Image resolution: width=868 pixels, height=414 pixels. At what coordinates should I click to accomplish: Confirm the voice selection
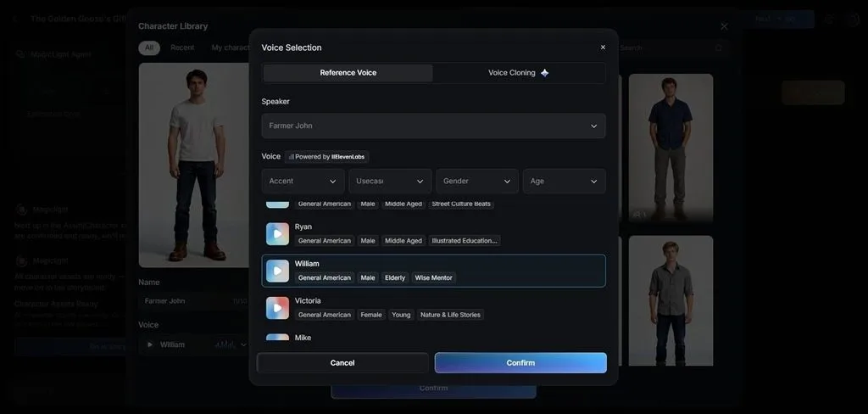click(x=520, y=363)
